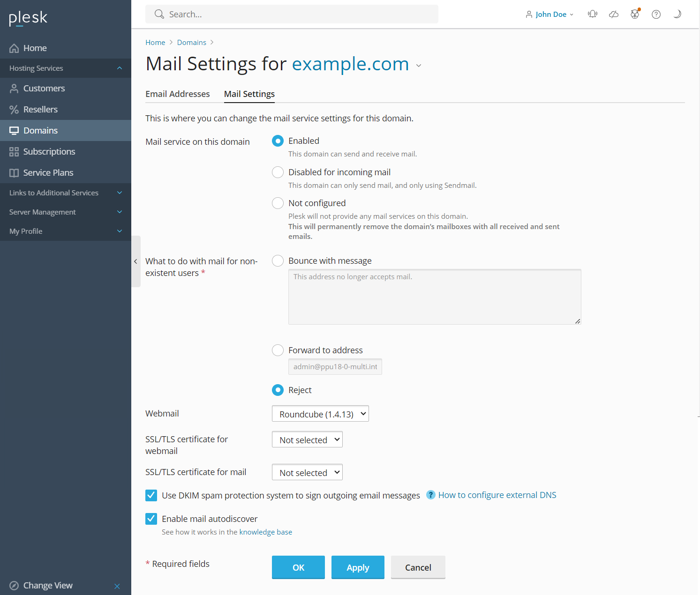The image size is (700, 595).
Task: Open Plesk learning center with orange badge
Action: tap(634, 14)
